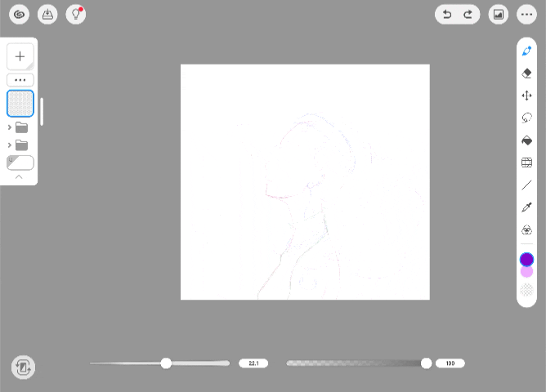Open the Clip Studio spiral logo menu
546x392 pixels.
coord(19,15)
